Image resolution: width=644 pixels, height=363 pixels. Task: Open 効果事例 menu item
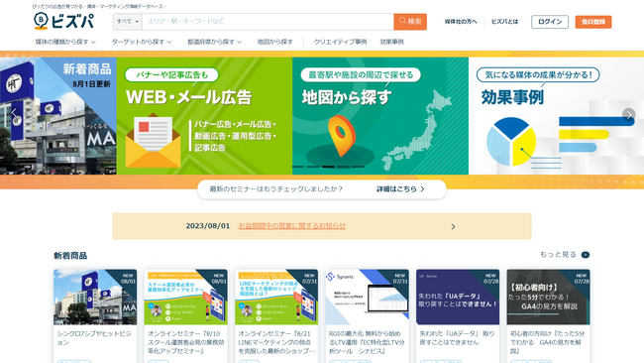tap(391, 42)
